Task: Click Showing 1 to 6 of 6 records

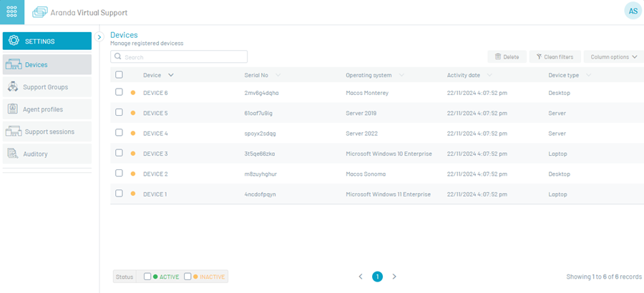Action: coord(604,277)
